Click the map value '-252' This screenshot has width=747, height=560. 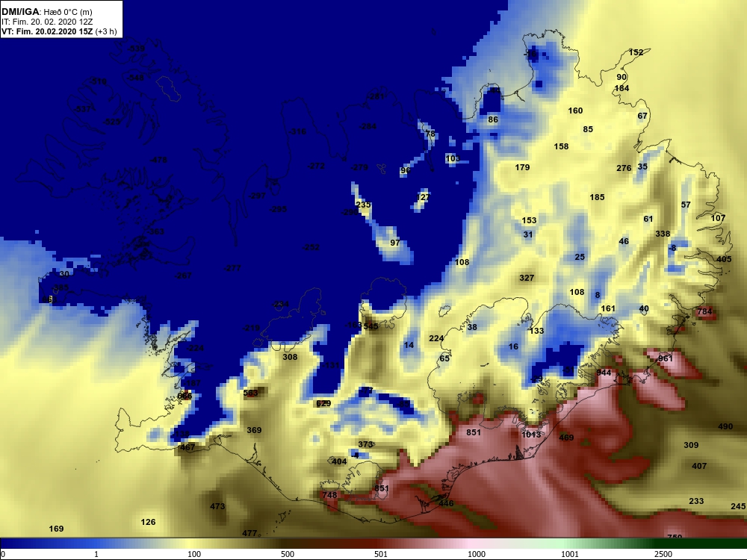coord(311,247)
